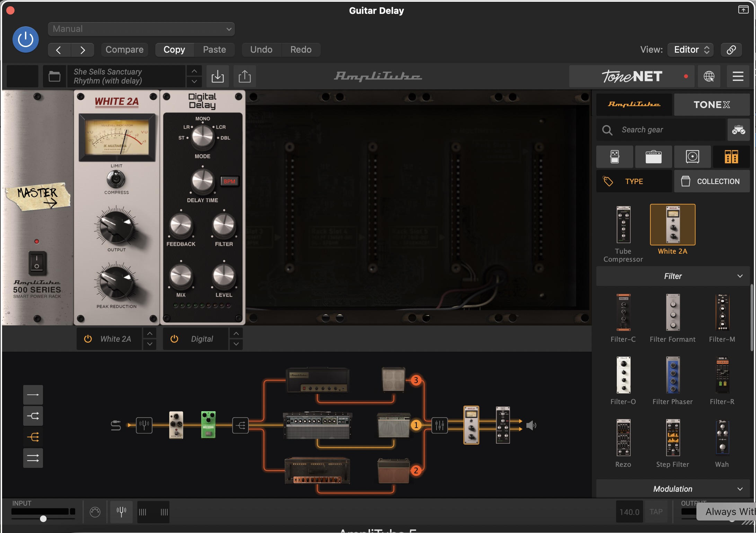Screen dimensions: 756x533
Task: Open the Manual preset dropdown
Action: [141, 29]
